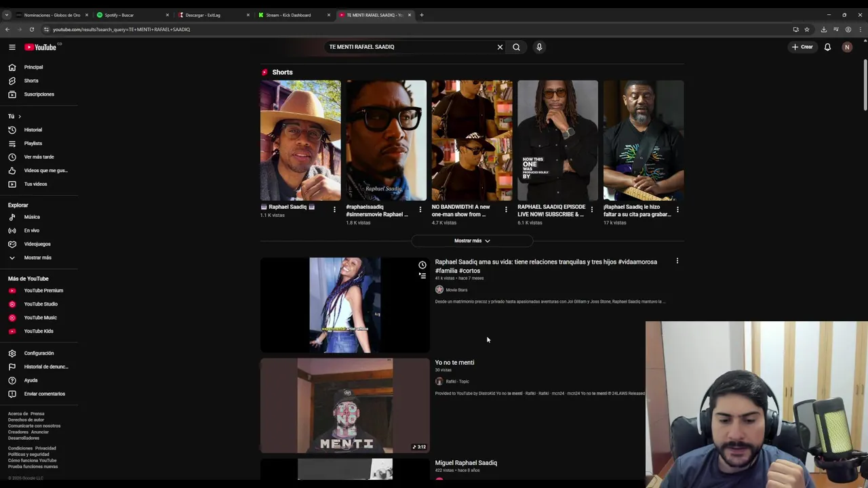Bookmark this page with star icon
The width and height of the screenshot is (868, 488).
[x=807, y=29]
